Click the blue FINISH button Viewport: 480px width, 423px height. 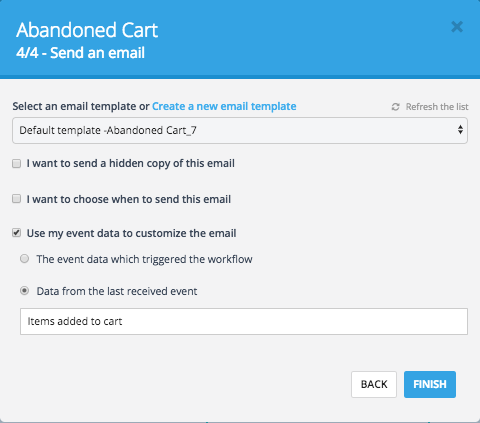click(x=430, y=384)
